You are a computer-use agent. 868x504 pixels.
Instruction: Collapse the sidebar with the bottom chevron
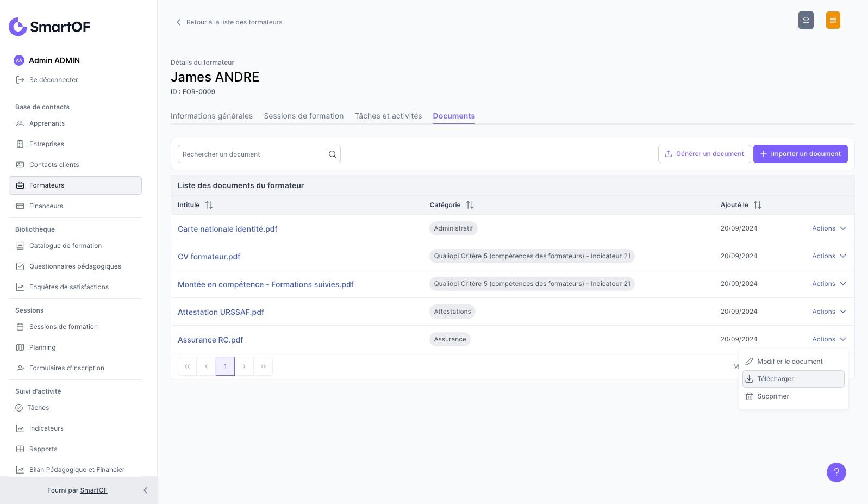point(145,490)
